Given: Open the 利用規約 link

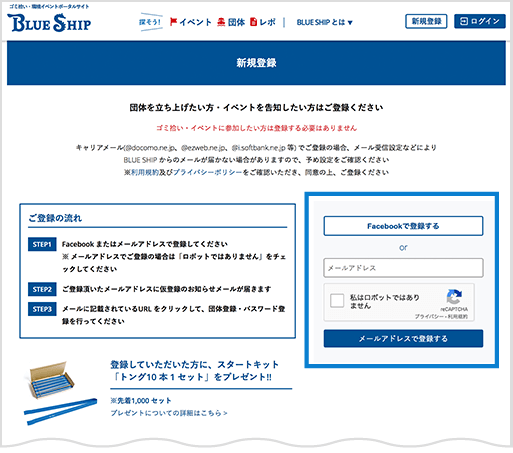Looking at the screenshot, I should click(x=144, y=172).
